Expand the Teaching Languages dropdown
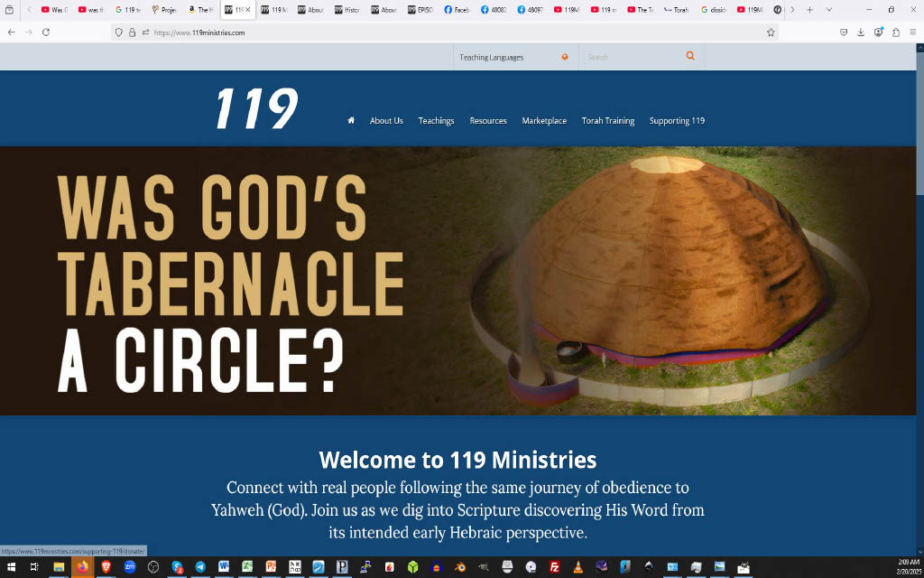The image size is (924, 578). (x=514, y=57)
